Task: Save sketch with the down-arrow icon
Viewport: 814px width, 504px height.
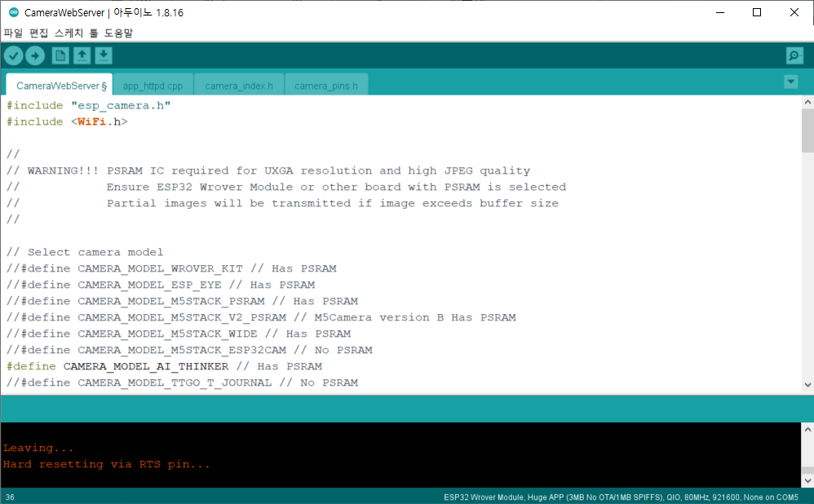Action: tap(104, 55)
